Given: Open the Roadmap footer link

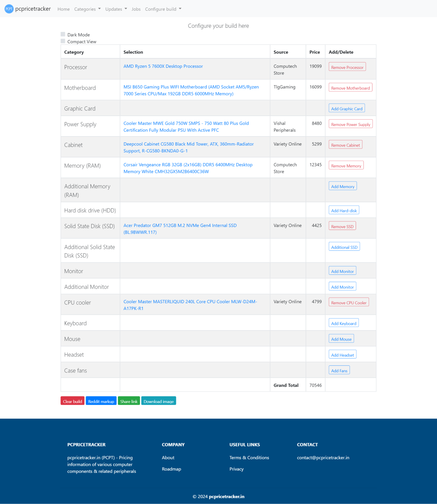Looking at the screenshot, I should coord(171,469).
